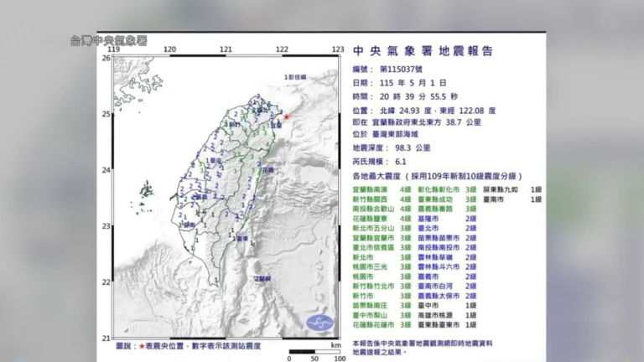Click the 彰化縣彰化市 3級 entry

(x=447, y=190)
